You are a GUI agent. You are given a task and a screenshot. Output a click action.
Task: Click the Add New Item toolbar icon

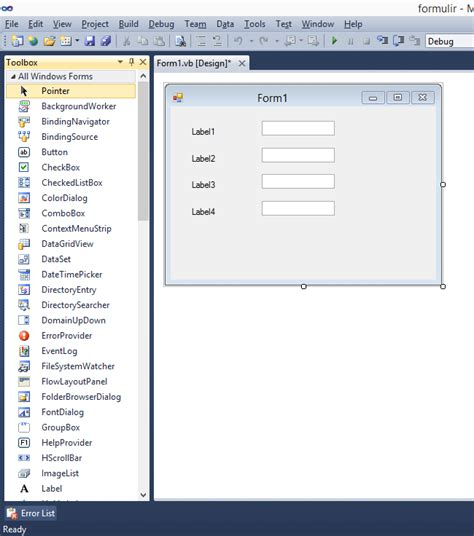(65, 41)
